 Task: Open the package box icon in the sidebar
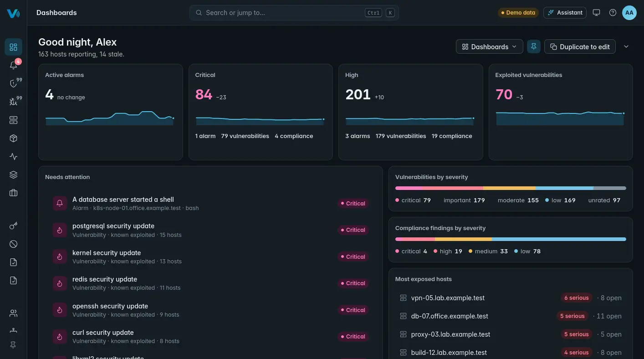coord(13,138)
